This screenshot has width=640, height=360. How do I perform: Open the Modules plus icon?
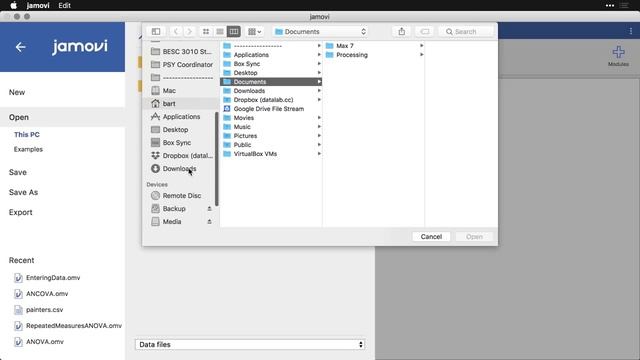pyautogui.click(x=618, y=52)
